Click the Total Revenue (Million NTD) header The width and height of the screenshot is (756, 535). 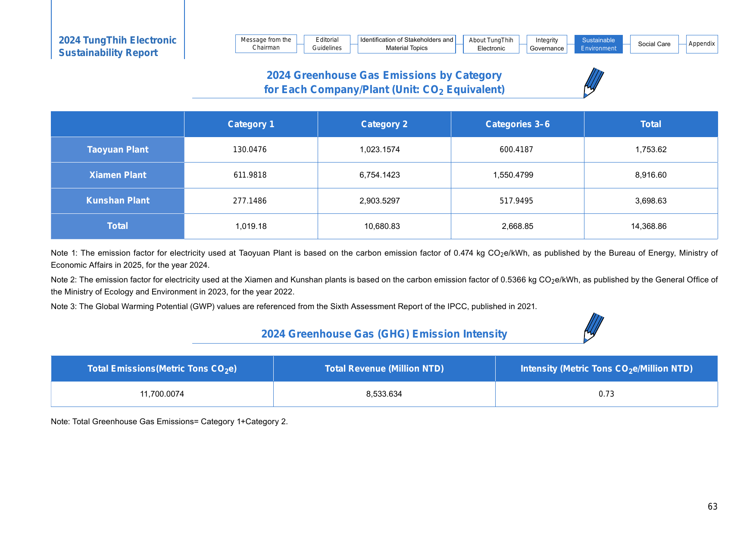(384, 369)
